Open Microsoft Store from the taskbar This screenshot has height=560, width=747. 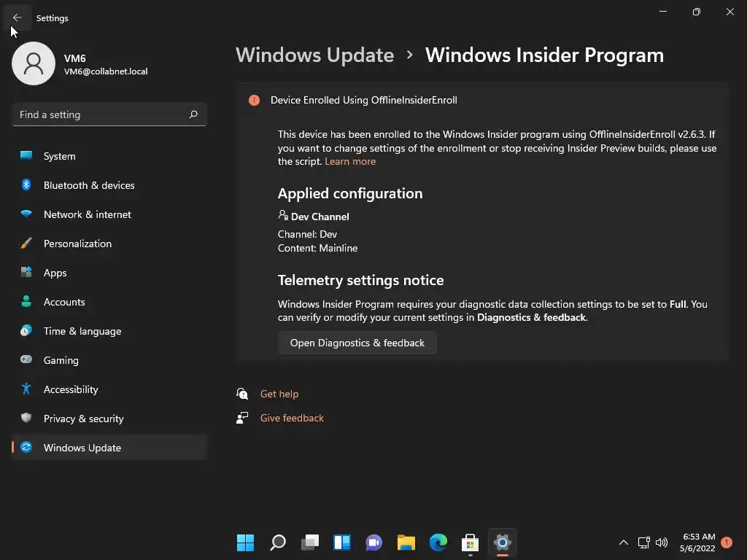pyautogui.click(x=471, y=542)
